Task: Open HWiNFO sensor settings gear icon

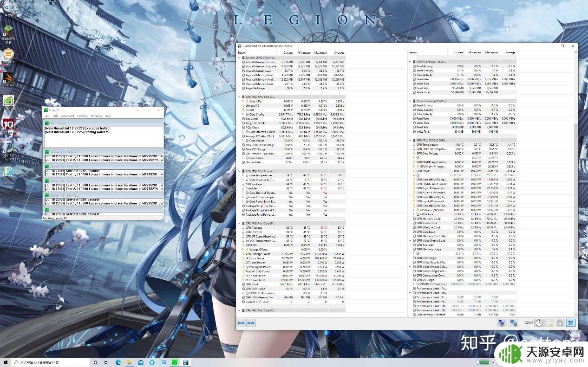Action: [x=561, y=323]
